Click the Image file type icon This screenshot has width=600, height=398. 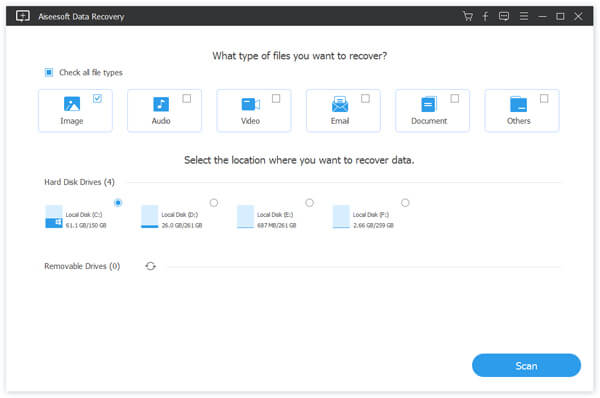(x=72, y=104)
